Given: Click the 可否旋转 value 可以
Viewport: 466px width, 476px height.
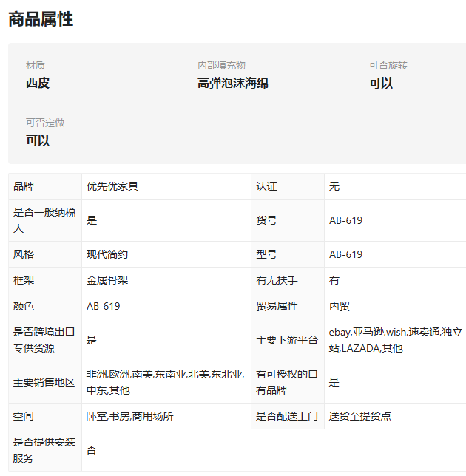Looking at the screenshot, I should pos(381,83).
